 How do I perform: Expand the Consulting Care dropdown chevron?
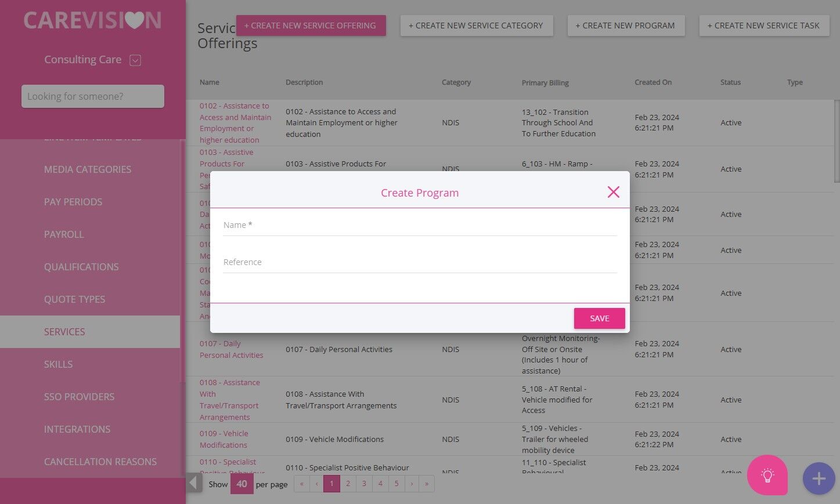click(x=135, y=60)
